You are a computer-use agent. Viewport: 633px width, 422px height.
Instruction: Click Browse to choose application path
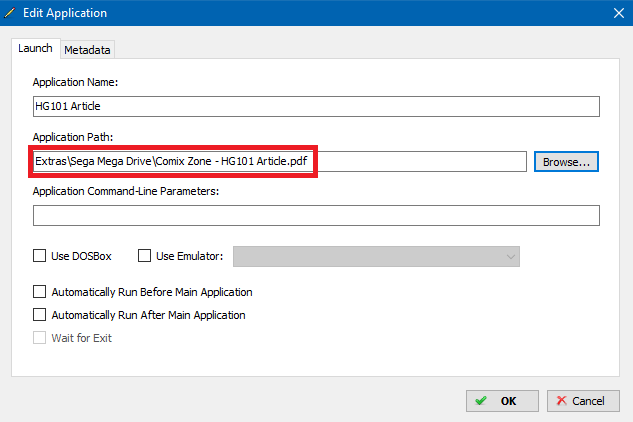566,162
